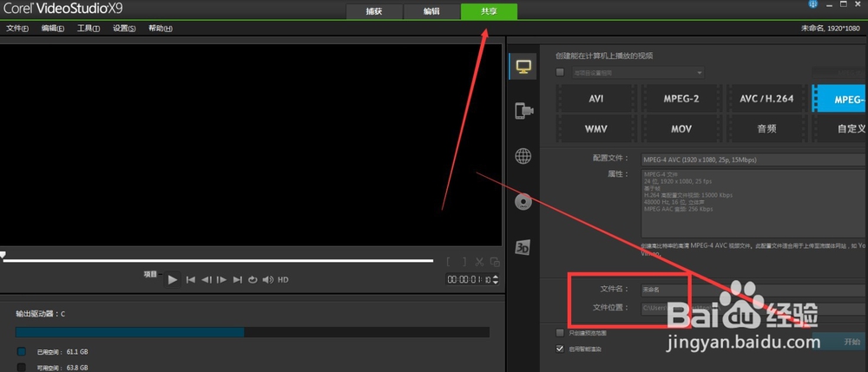Click the speaker volume icon
This screenshot has width=868, height=372.
[x=268, y=280]
